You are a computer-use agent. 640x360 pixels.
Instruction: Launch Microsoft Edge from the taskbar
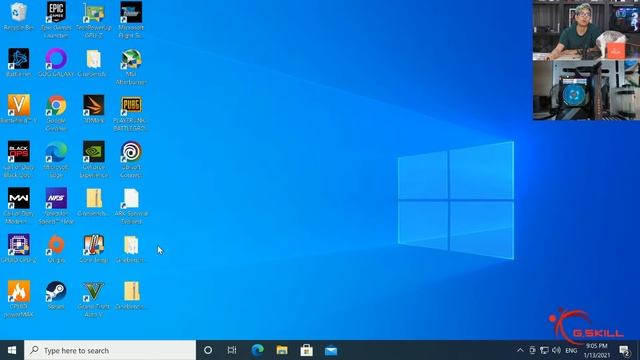(257, 350)
